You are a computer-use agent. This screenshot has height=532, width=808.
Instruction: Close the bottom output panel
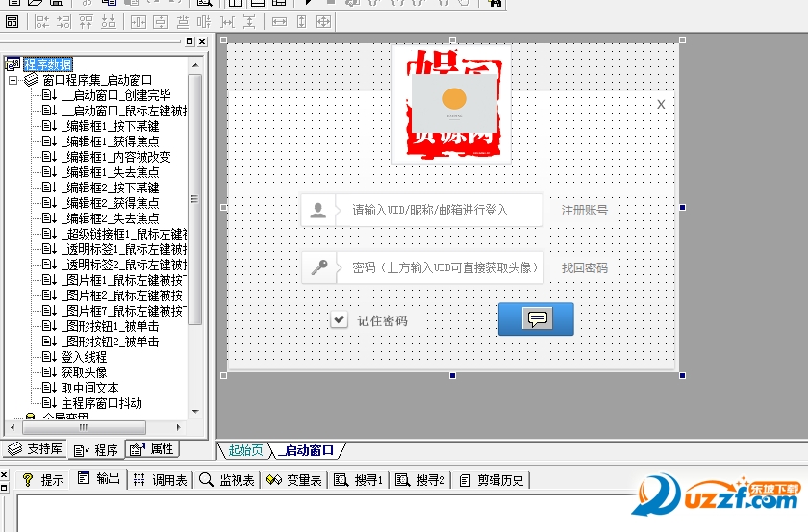4,475
